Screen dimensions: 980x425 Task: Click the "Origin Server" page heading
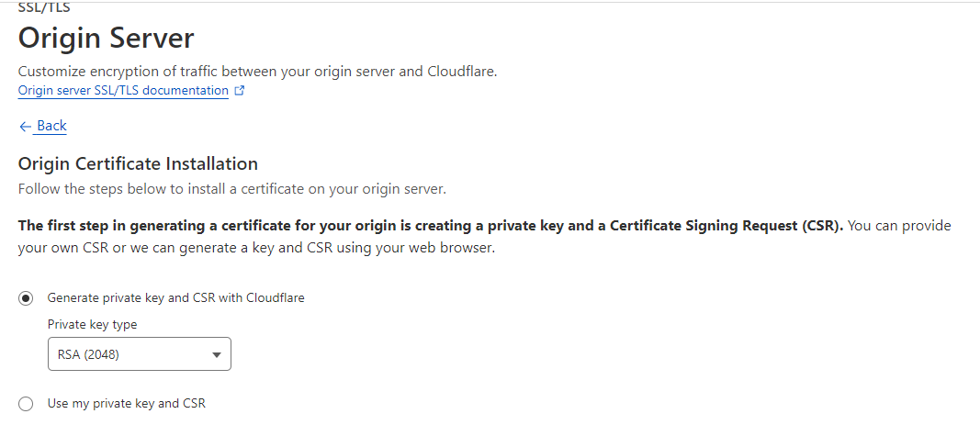(106, 39)
